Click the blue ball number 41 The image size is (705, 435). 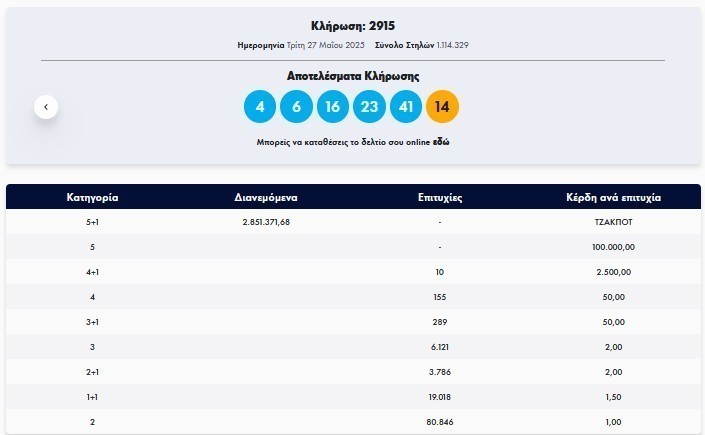[406, 106]
